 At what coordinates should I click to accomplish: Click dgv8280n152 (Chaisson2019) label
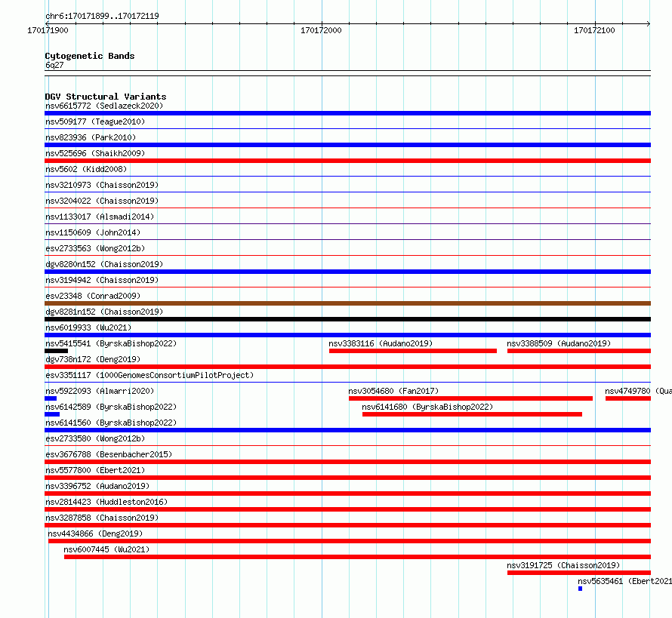[104, 264]
